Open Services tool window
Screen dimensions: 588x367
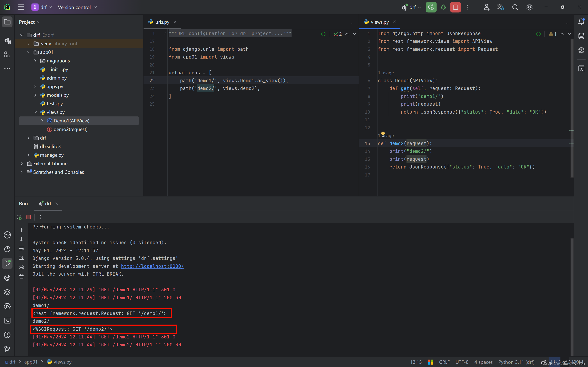(7, 306)
